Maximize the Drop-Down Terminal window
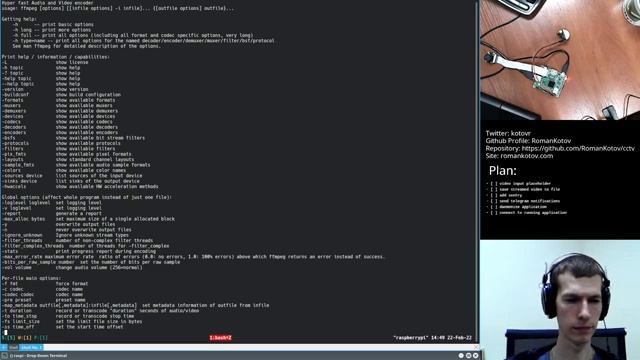 tap(469, 356)
